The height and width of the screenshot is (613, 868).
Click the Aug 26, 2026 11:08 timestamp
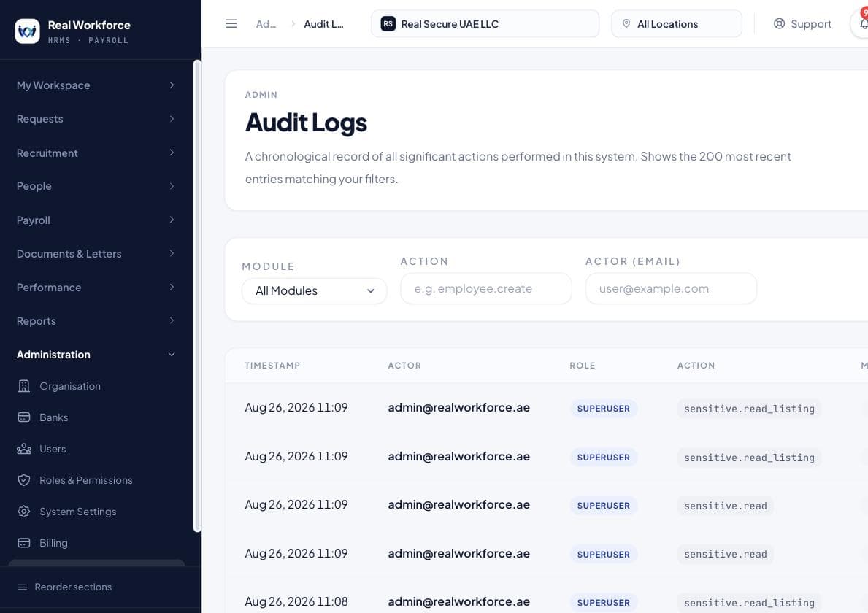point(296,601)
